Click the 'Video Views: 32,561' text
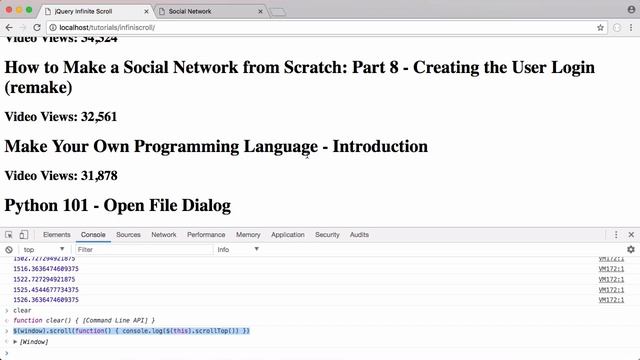Screen dimensions: 640x360 pyautogui.click(x=61, y=117)
